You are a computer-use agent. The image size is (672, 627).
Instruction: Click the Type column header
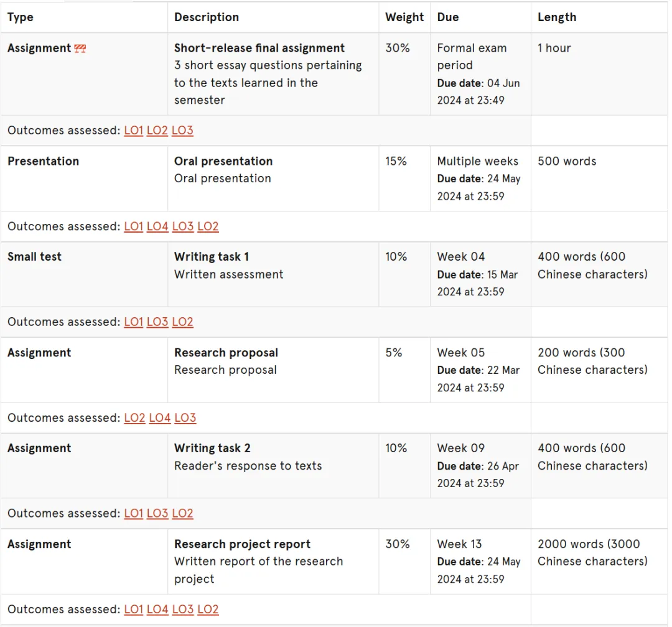pyautogui.click(x=20, y=17)
